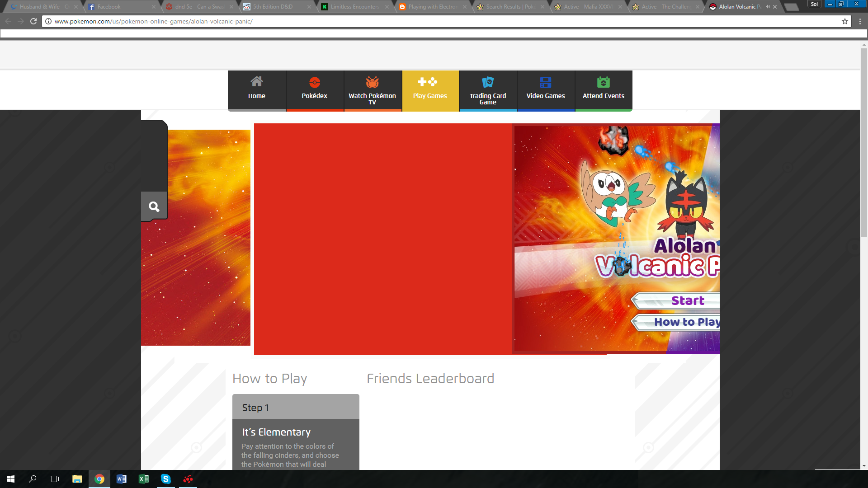Bookmark this page with the star icon
The image size is (868, 488).
pos(844,21)
